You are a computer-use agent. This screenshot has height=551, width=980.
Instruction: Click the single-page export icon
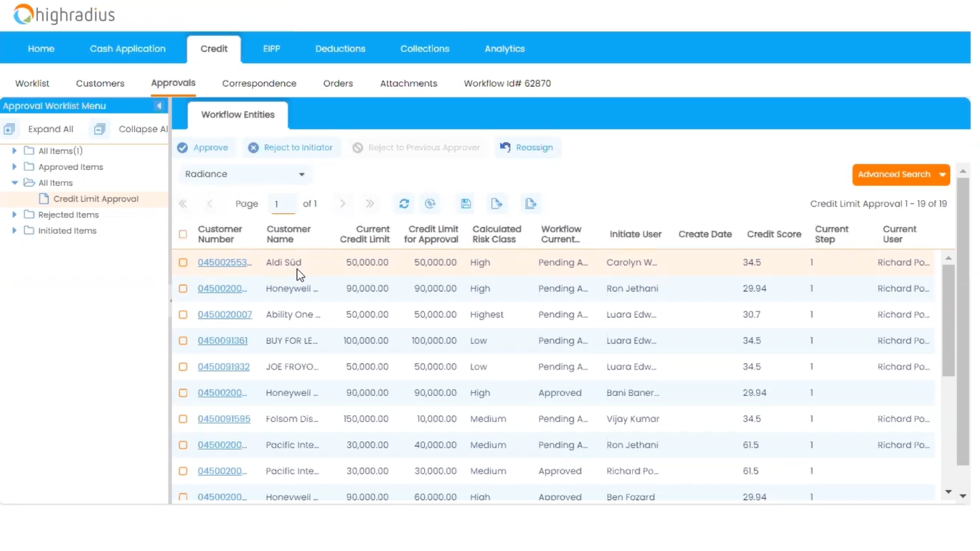(x=496, y=203)
